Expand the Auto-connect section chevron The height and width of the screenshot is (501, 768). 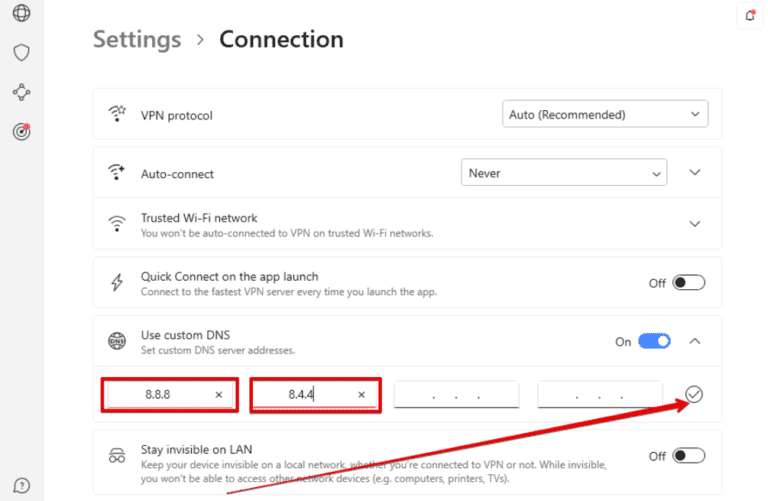[696, 173]
